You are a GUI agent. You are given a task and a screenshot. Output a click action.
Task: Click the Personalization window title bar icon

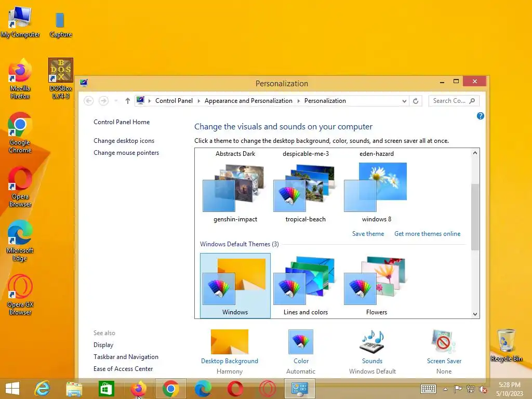click(84, 83)
